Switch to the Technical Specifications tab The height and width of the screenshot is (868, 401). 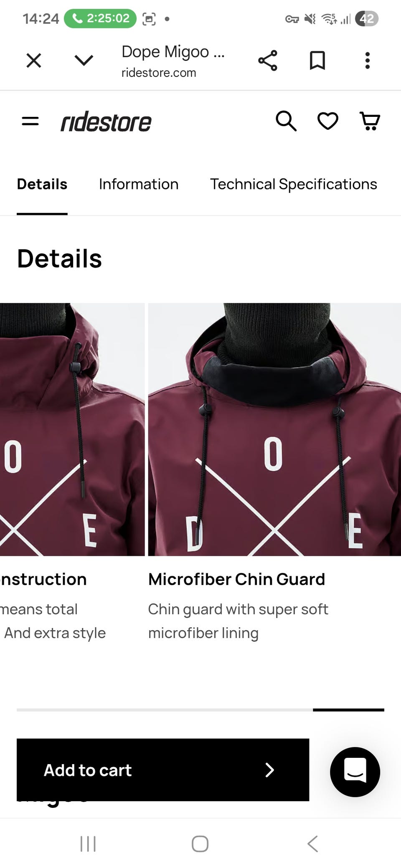click(x=294, y=184)
